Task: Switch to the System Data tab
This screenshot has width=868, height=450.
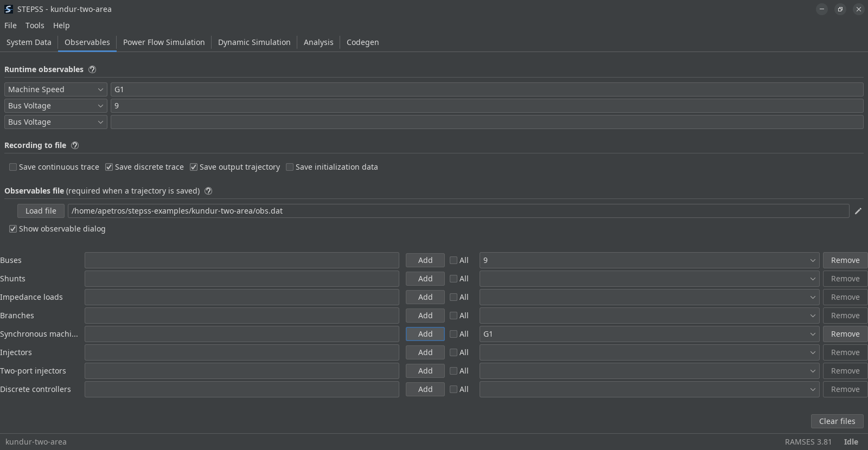Action: point(29,42)
